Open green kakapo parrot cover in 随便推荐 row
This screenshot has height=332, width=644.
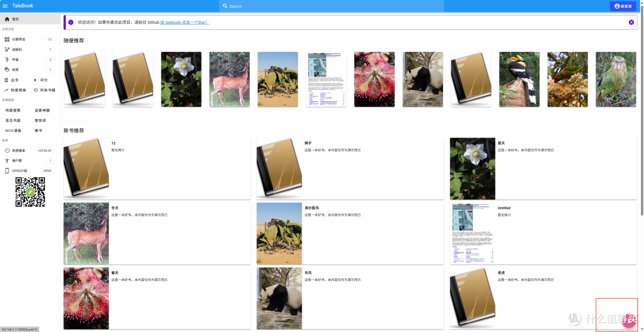[615, 79]
